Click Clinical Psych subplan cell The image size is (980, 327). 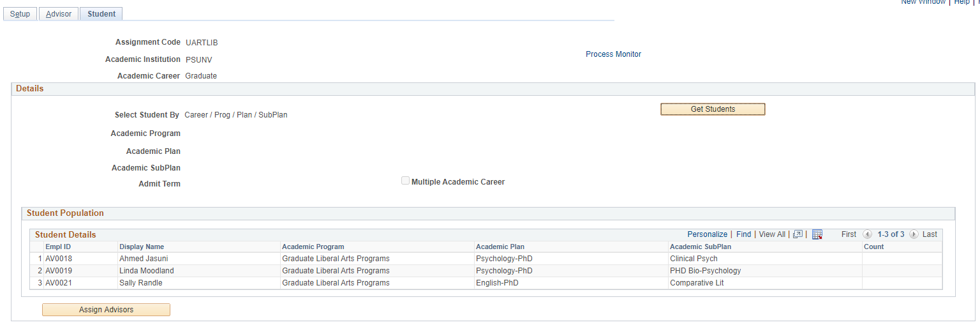[694, 259]
